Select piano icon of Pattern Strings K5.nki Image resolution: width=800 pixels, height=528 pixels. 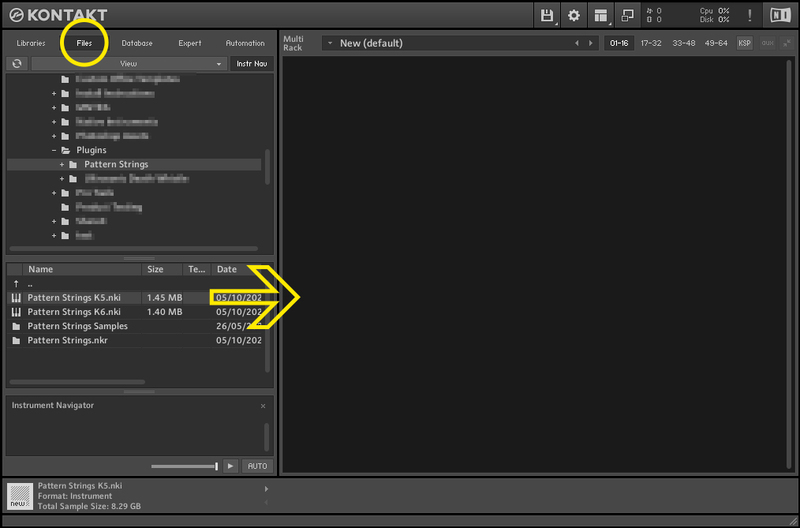(x=16, y=298)
